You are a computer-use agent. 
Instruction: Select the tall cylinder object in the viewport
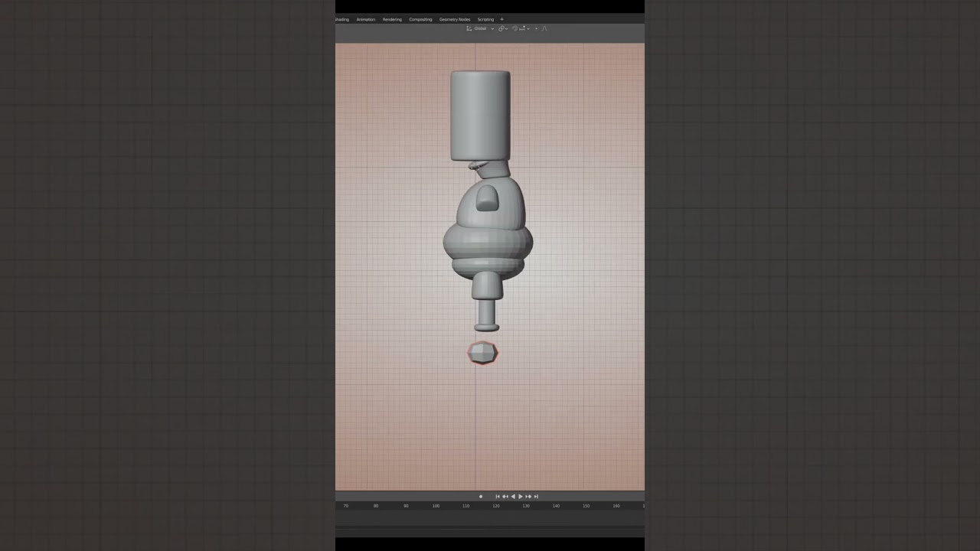(480, 116)
